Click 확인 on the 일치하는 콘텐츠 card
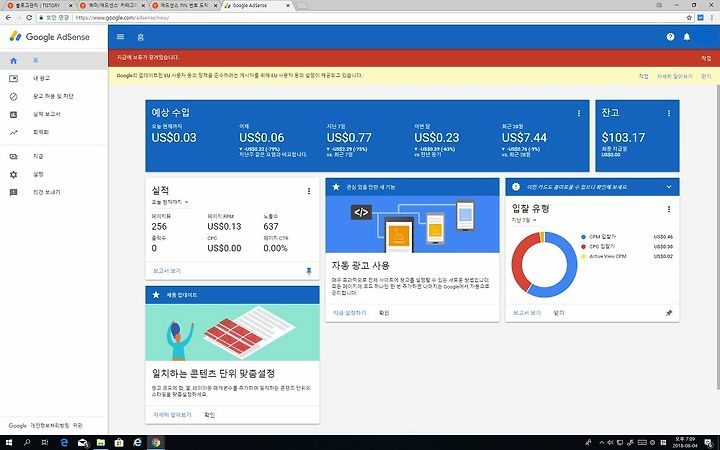Viewport: 720px width, 450px height. pos(209,415)
